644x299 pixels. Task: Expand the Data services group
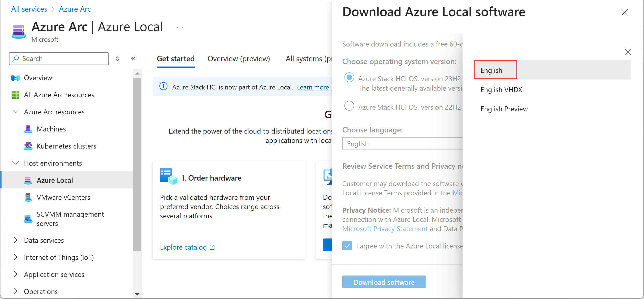[15, 240]
